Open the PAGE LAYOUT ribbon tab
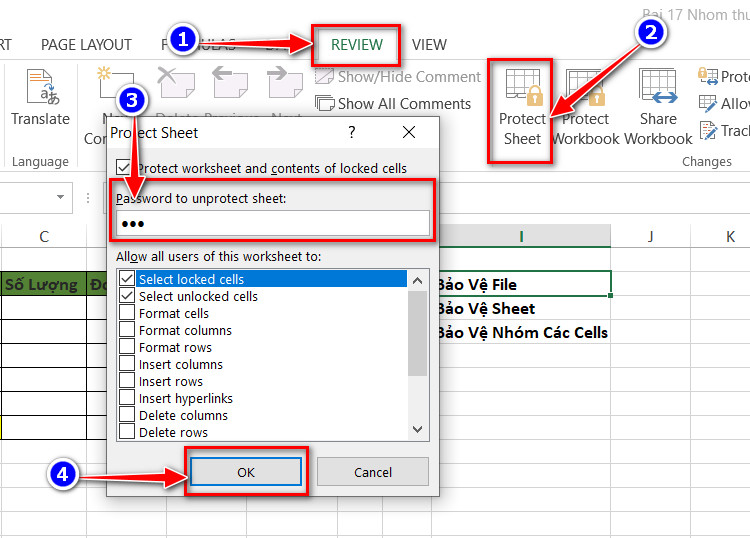750x538 pixels. 86,45
